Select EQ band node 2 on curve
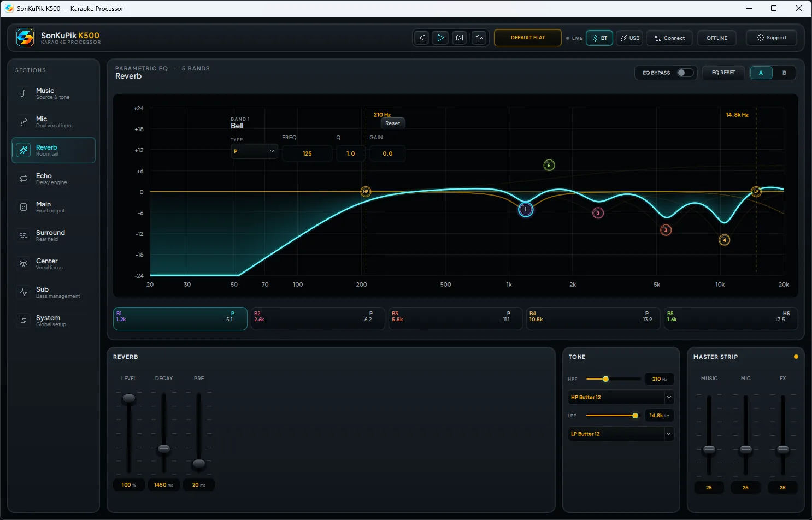 point(598,213)
